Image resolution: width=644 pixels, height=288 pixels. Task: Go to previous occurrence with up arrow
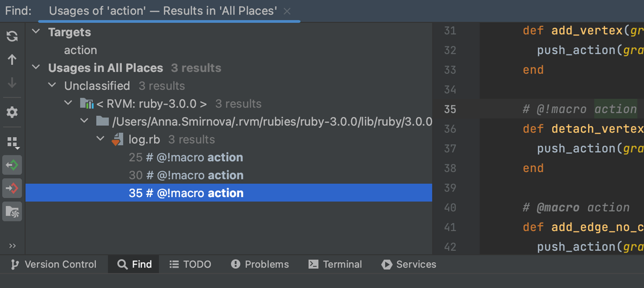(12, 60)
